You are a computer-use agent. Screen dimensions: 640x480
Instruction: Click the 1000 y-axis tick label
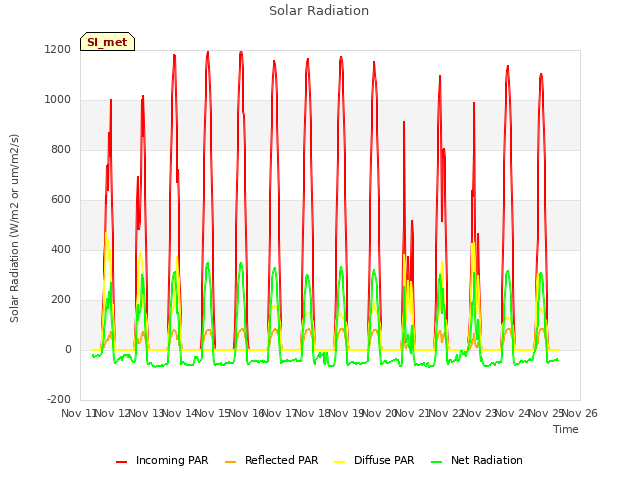(58, 100)
